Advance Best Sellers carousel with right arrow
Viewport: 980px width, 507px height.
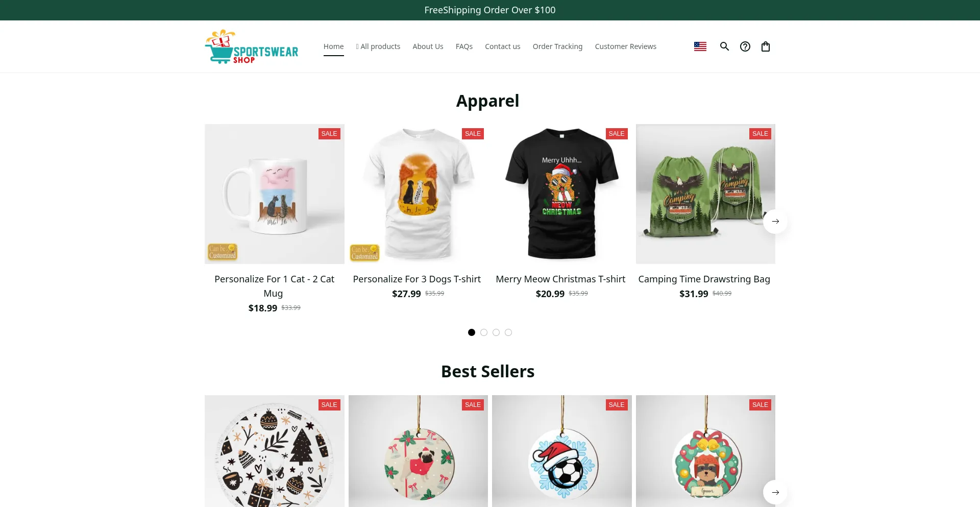(x=775, y=492)
